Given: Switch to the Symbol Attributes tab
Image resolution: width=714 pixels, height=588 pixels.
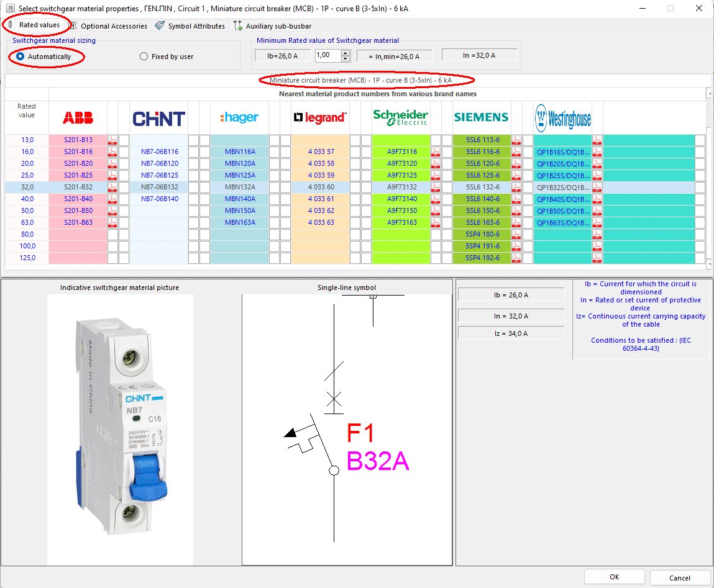Looking at the screenshot, I should point(195,26).
